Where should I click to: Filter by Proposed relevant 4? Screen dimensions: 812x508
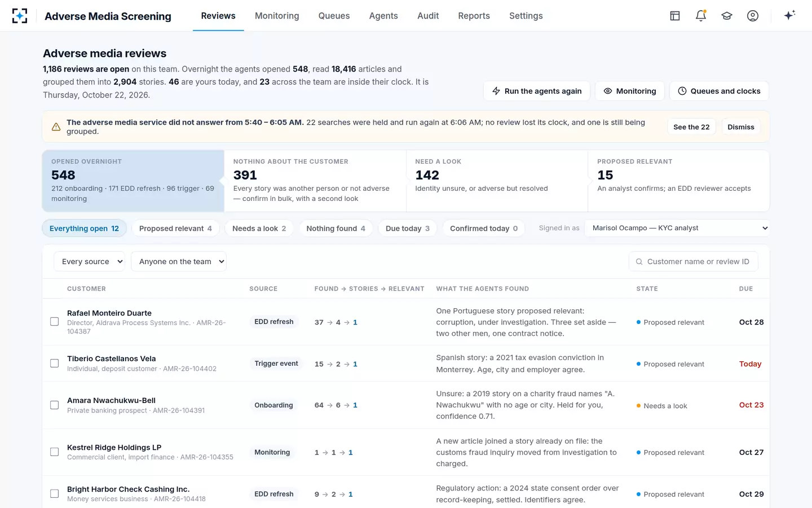(x=175, y=228)
